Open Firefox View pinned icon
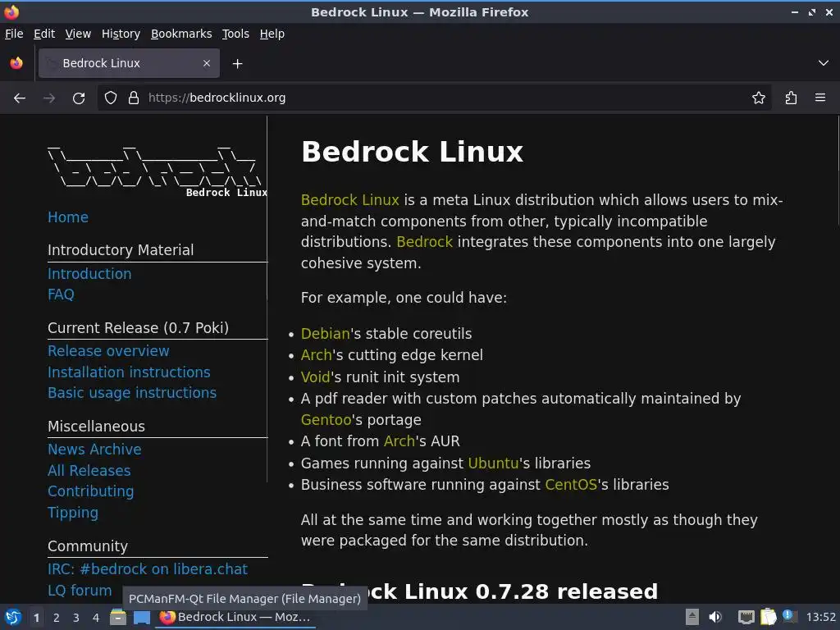The width and height of the screenshot is (840, 630). (16, 63)
